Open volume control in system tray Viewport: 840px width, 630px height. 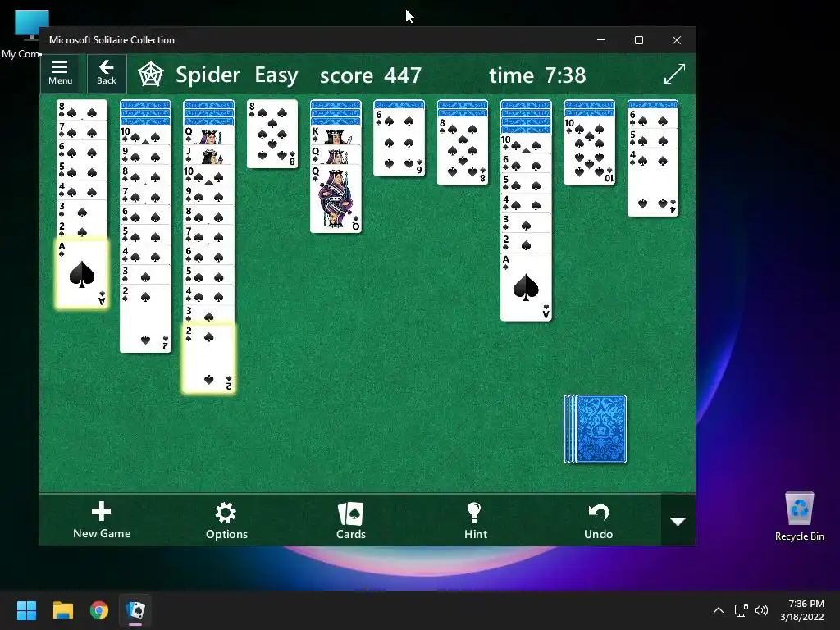tap(760, 610)
